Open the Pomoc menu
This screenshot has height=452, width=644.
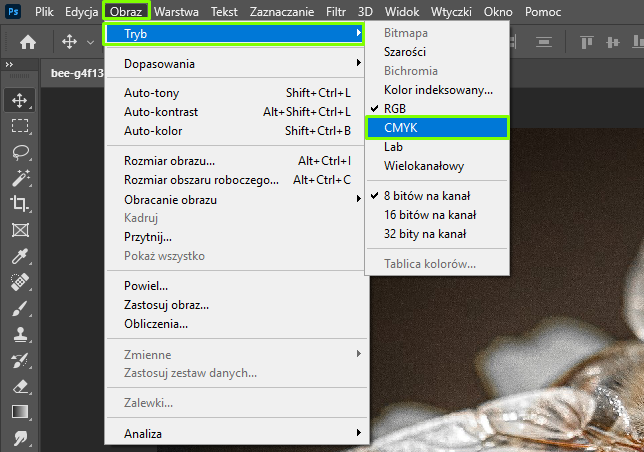[543, 12]
